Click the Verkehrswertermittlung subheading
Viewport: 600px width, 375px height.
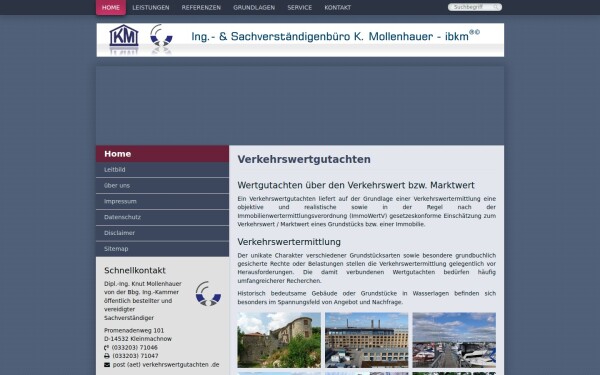pyautogui.click(x=289, y=242)
